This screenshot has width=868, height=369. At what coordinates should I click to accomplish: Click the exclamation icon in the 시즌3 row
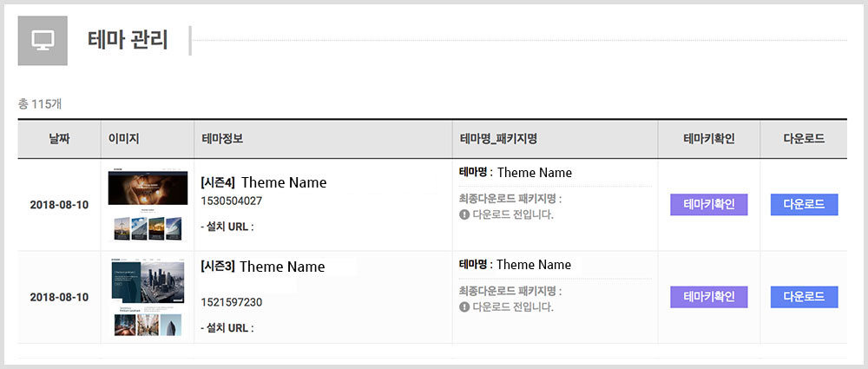(x=464, y=306)
